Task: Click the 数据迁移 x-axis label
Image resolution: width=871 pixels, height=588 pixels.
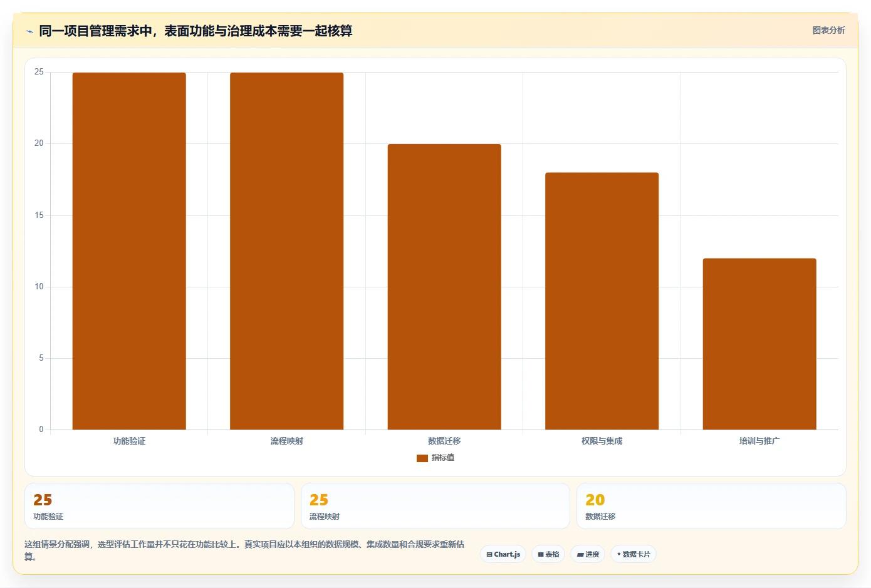Action: (x=444, y=441)
